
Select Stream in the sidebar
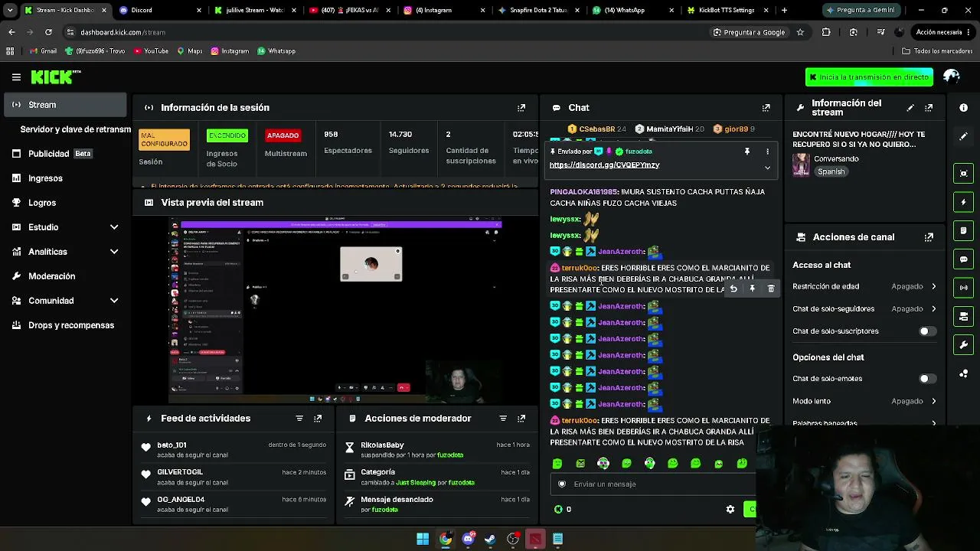(65, 105)
